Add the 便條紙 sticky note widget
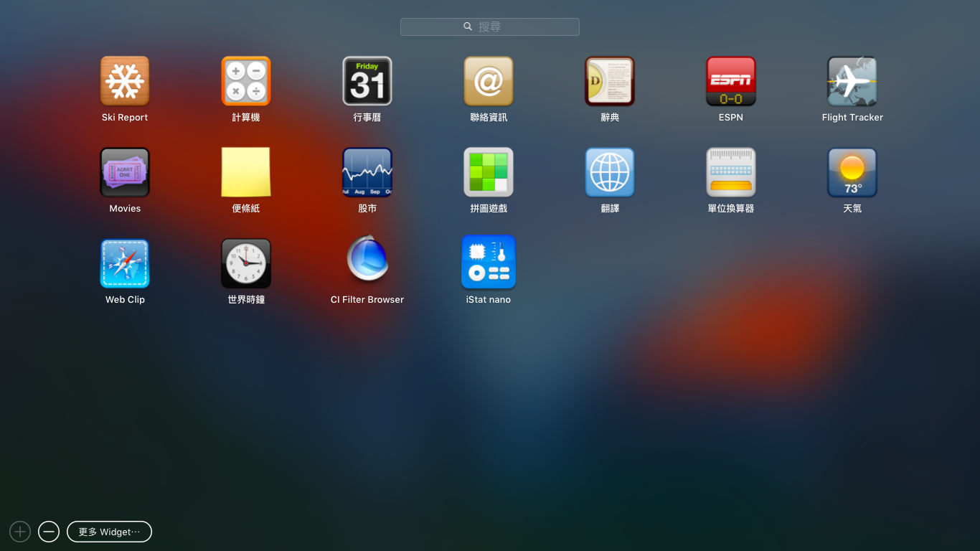The width and height of the screenshot is (980, 551). click(246, 172)
